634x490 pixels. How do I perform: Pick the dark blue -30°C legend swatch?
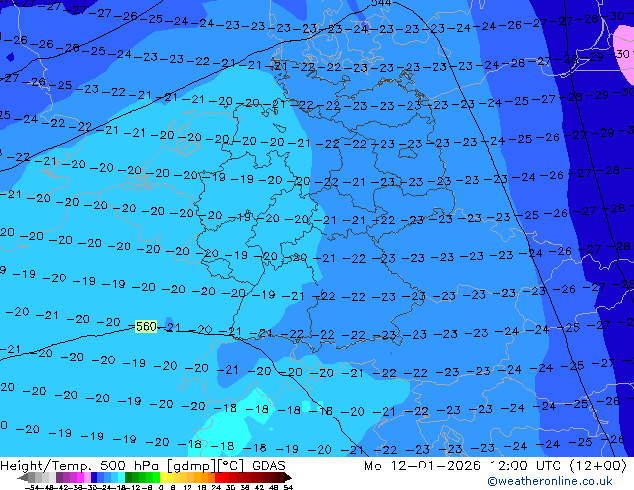[94, 477]
